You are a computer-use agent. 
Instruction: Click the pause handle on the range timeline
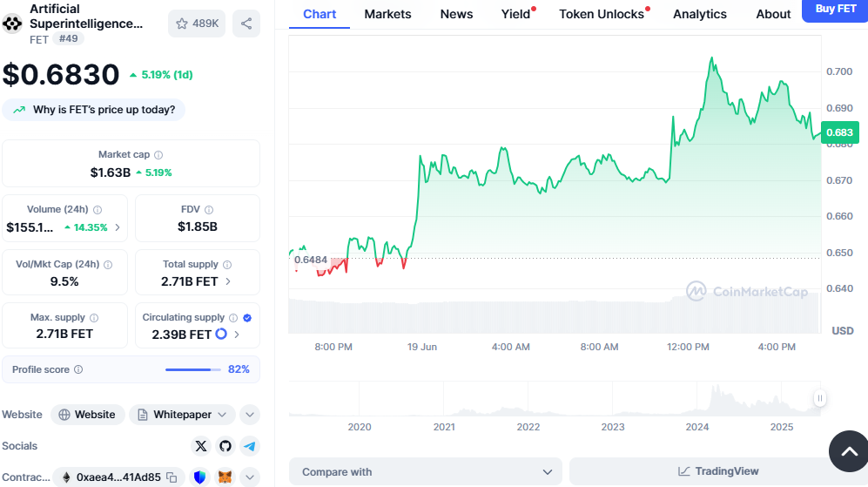click(x=820, y=398)
